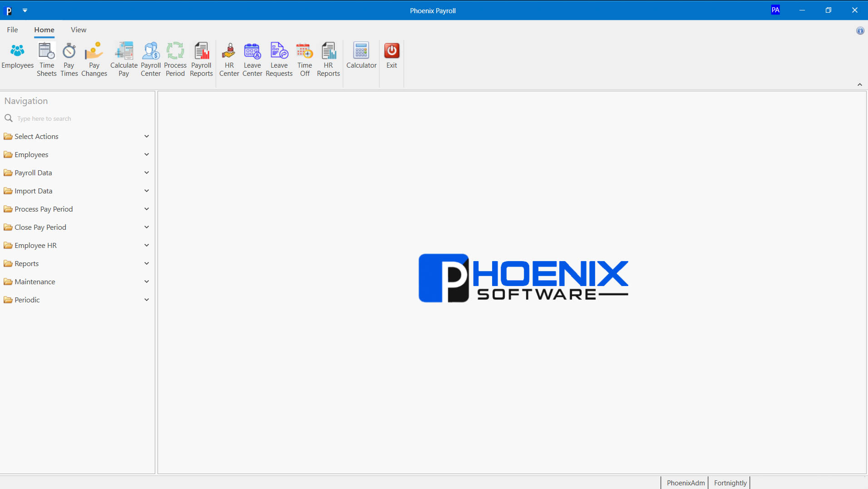Minimize the Phoenix Payroll window

tap(802, 10)
